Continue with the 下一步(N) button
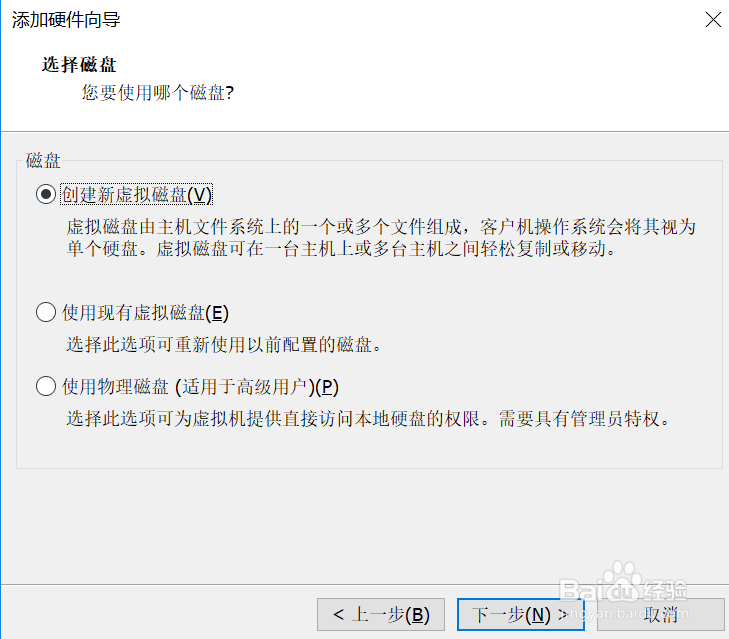 pyautogui.click(x=521, y=614)
